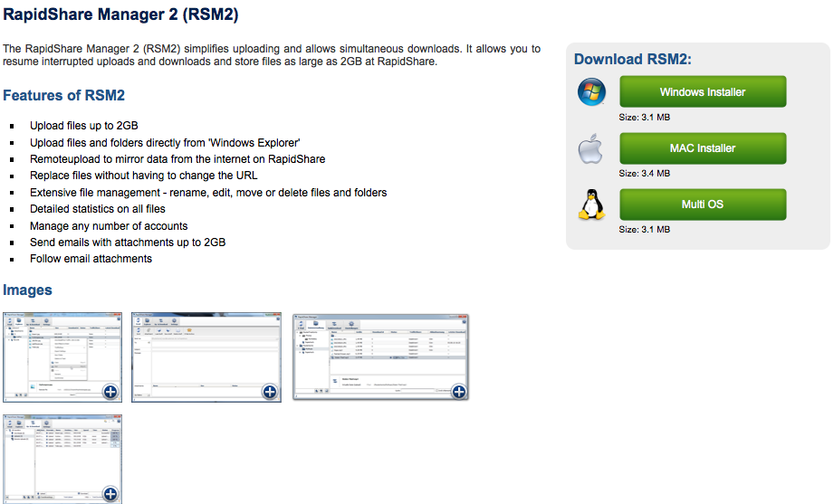Click 'Send emails with attachments up to 2GB'

click(128, 242)
